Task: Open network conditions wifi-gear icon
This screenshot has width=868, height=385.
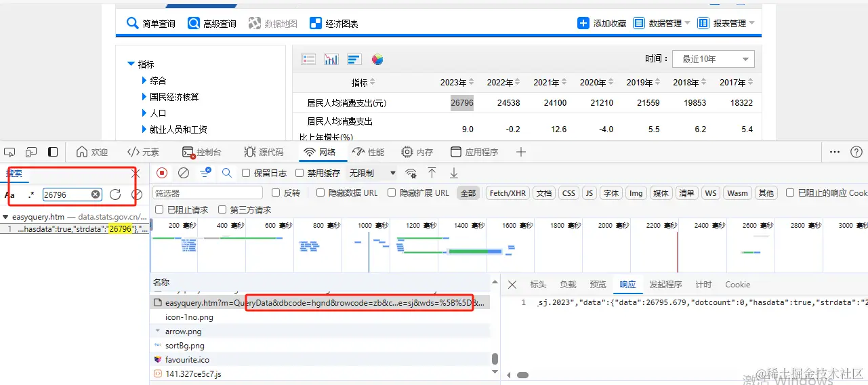Action: tap(411, 173)
